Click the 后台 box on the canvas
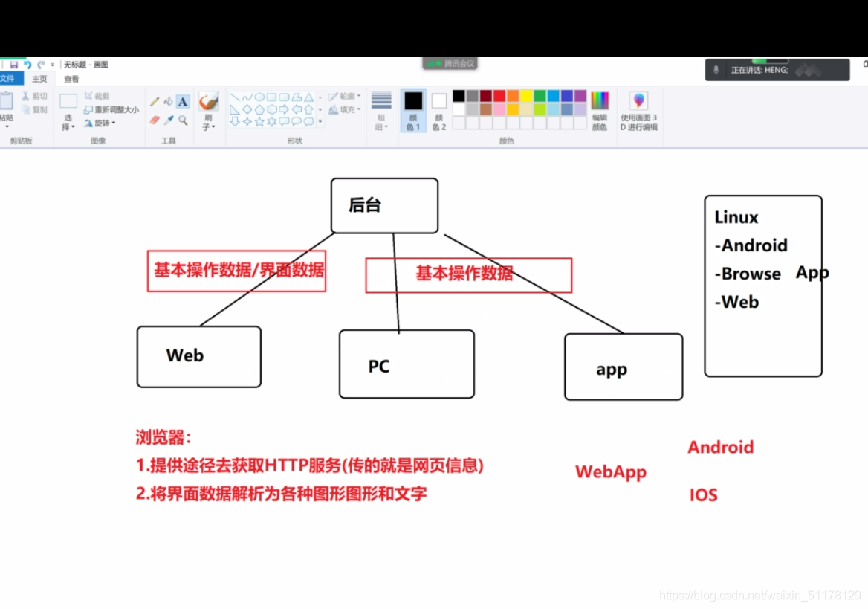This screenshot has height=609, width=868. tap(384, 205)
